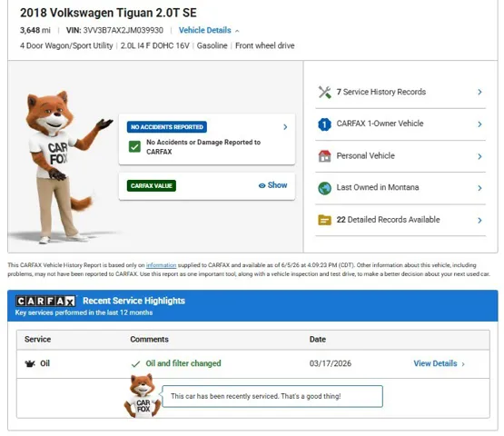504x436 pixels.
Task: Click the yellow folder Detailed Records icon
Action: [324, 220]
